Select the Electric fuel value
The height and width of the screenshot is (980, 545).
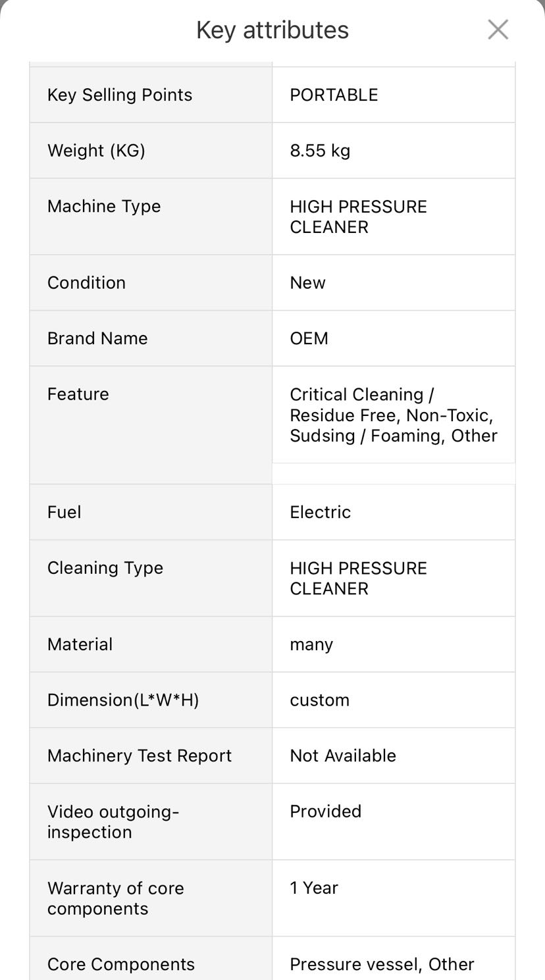(320, 512)
